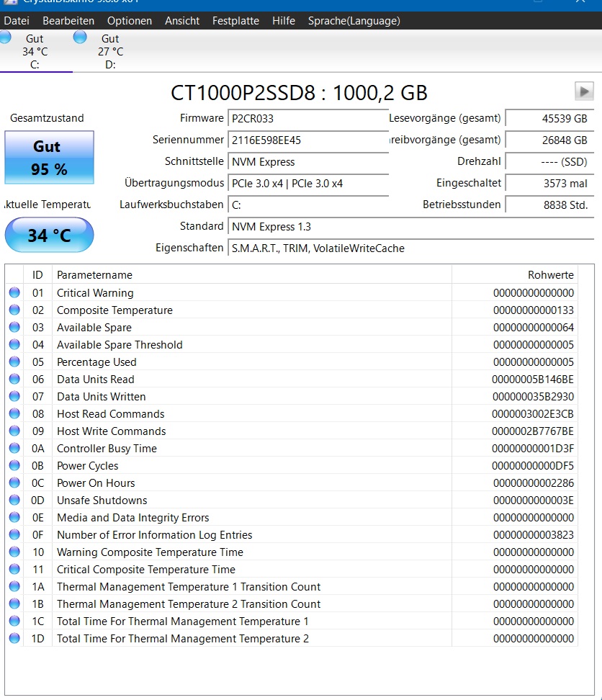Select Thermal Management Temperature 2 Transition Count
Image resolution: width=602 pixels, height=700 pixels.
click(189, 604)
